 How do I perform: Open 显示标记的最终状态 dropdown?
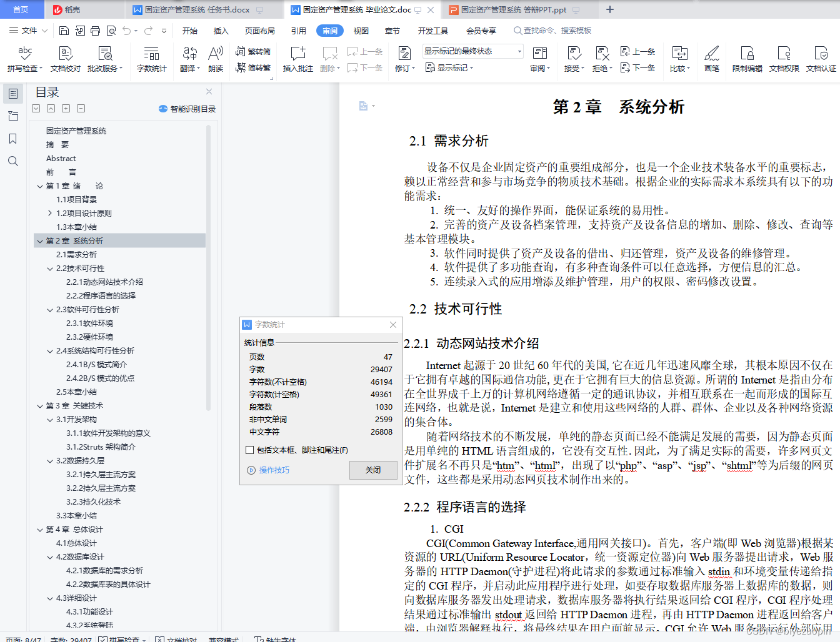(x=472, y=51)
